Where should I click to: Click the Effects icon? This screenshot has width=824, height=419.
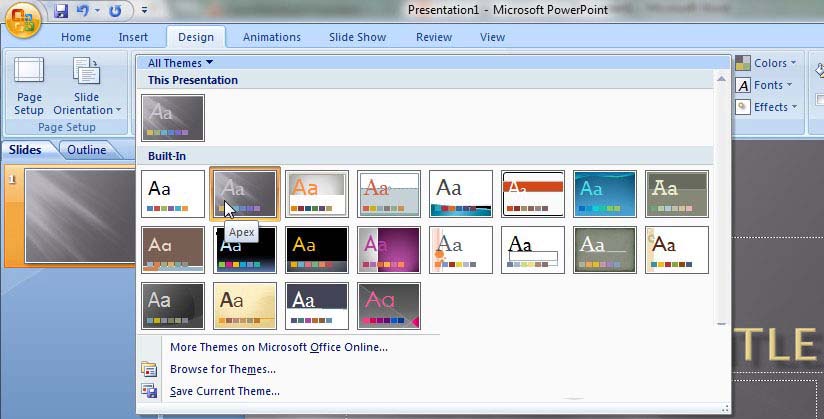click(743, 107)
